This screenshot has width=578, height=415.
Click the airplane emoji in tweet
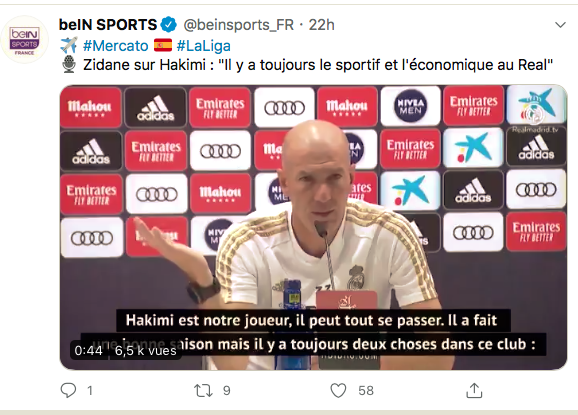69,45
